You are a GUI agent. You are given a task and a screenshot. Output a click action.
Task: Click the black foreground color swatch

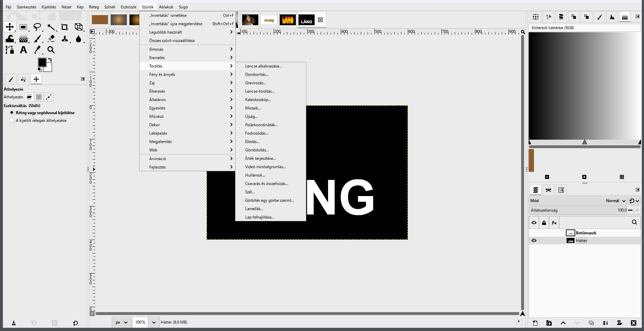pos(42,62)
